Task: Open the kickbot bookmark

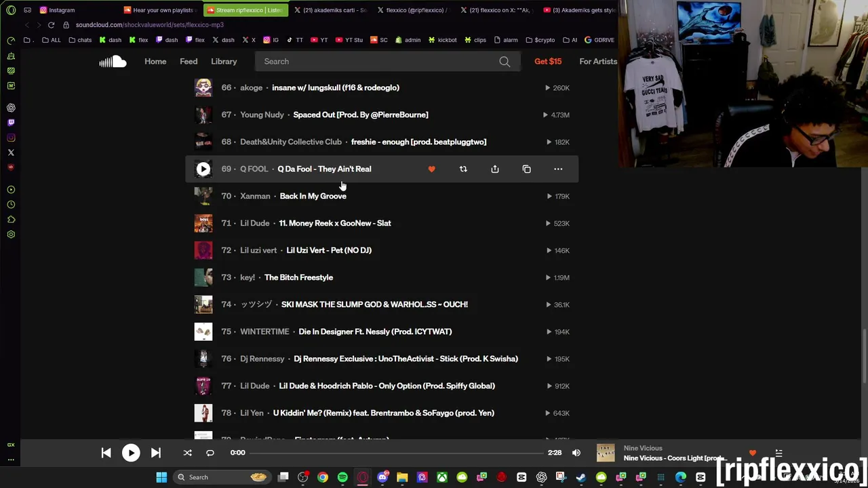Action: pyautogui.click(x=442, y=40)
